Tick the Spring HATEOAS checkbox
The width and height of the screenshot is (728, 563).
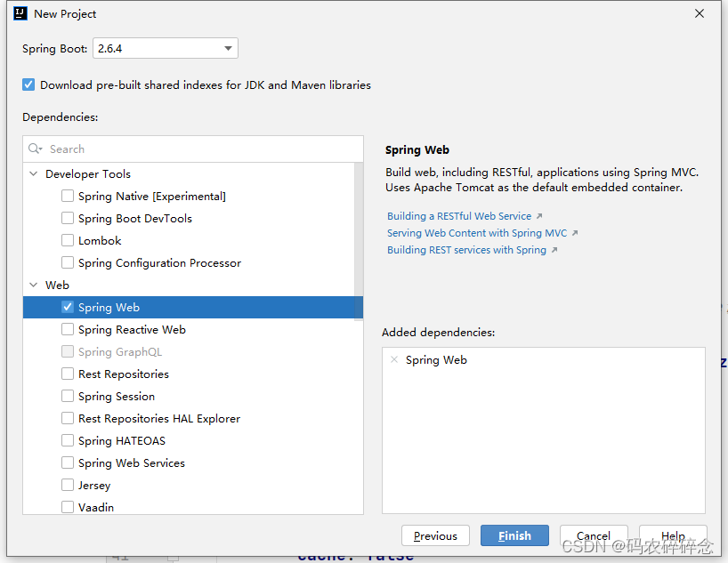[68, 441]
